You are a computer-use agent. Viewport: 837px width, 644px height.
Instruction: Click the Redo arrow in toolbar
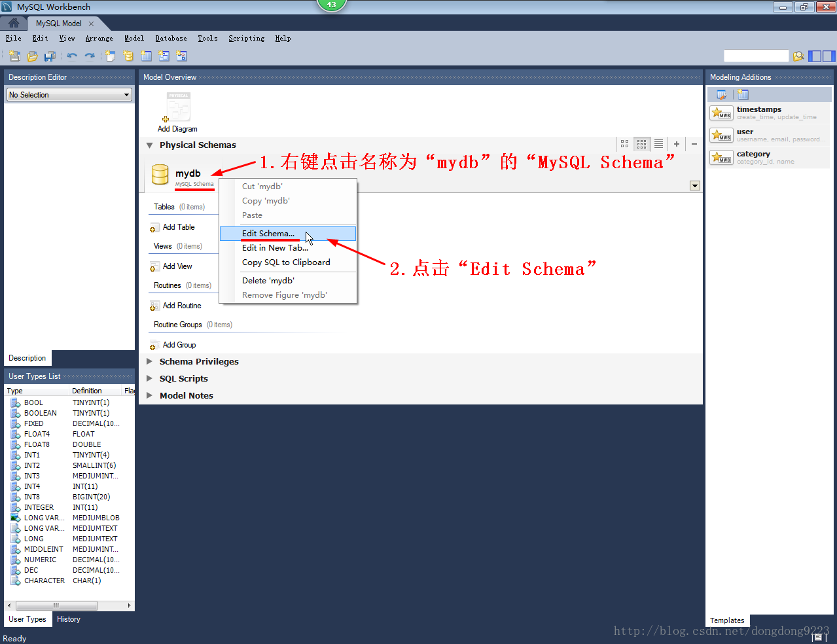[90, 56]
